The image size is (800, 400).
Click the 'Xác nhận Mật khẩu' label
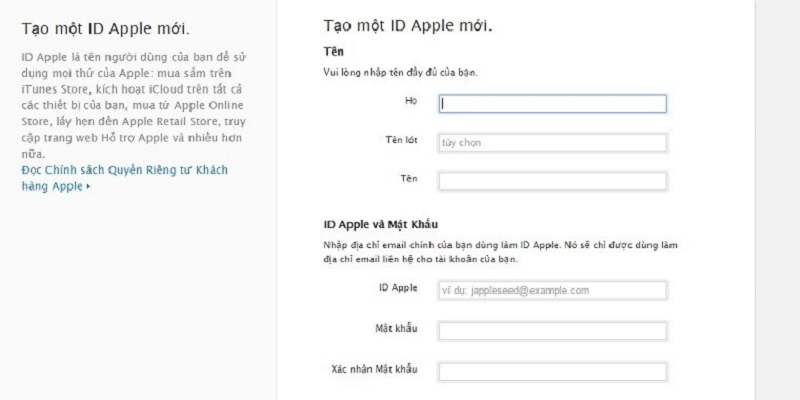[x=374, y=368]
